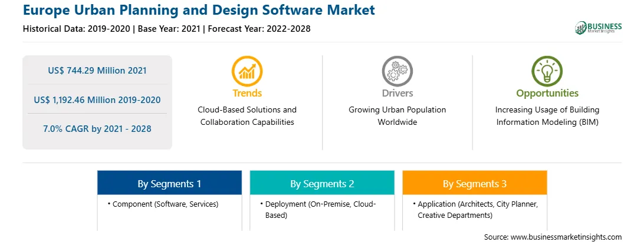
Task: Select the By Segments 1 header
Action: (x=170, y=183)
